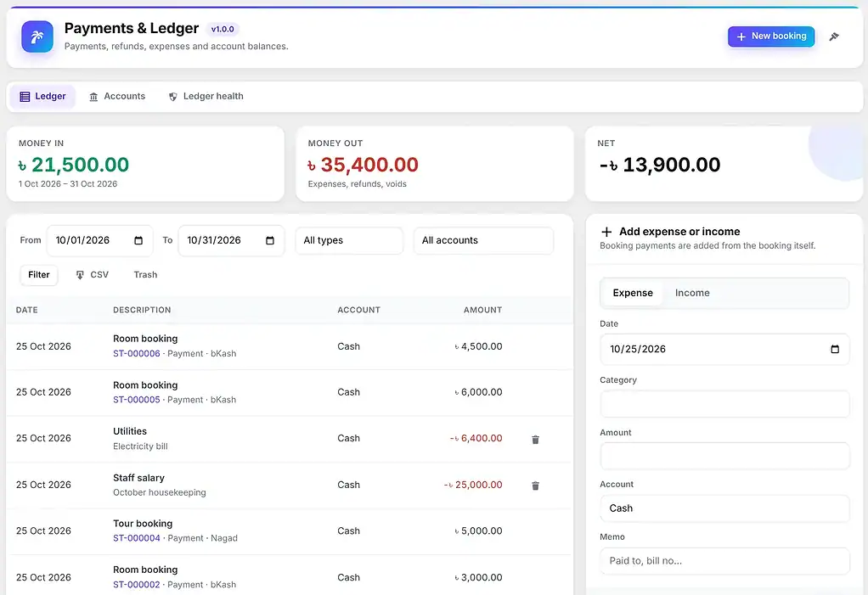The height and width of the screenshot is (595, 868).
Task: Select the Expense tab in form
Action: pos(633,293)
